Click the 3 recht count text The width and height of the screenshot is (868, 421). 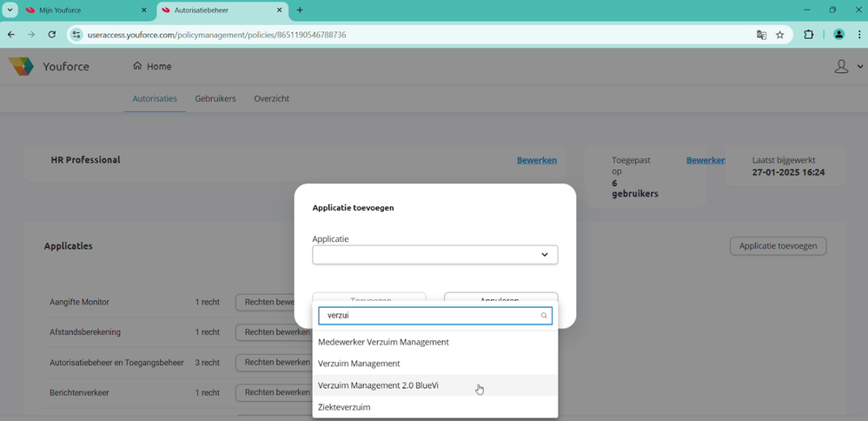click(x=207, y=362)
